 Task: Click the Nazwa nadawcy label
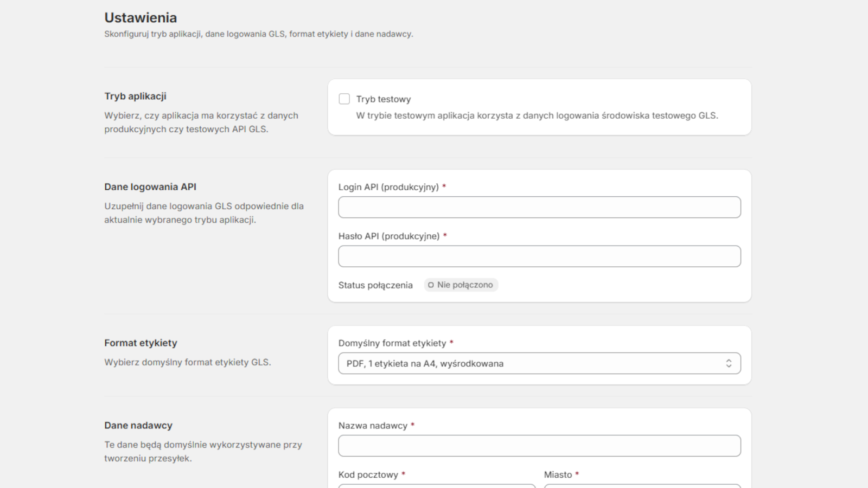373,426
